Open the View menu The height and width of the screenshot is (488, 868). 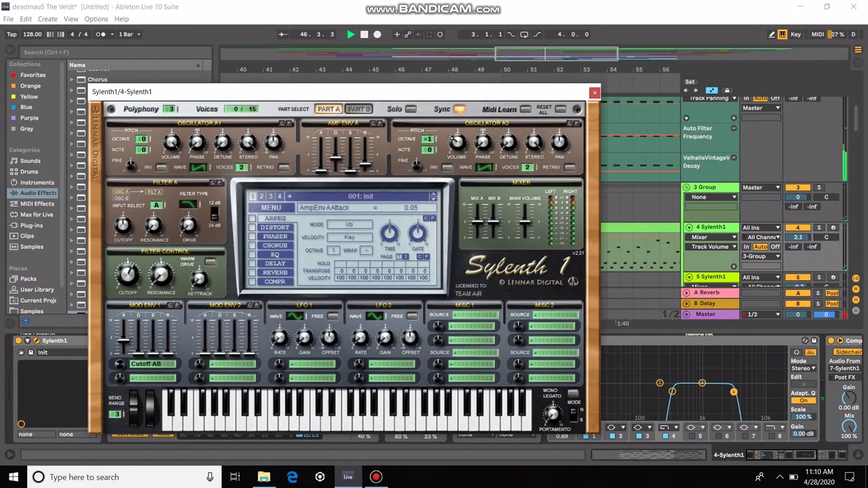pos(71,19)
